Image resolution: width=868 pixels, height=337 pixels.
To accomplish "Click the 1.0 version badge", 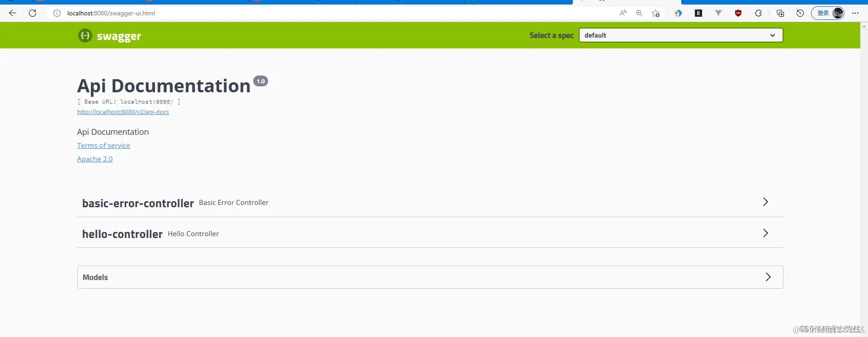I will click(x=261, y=81).
